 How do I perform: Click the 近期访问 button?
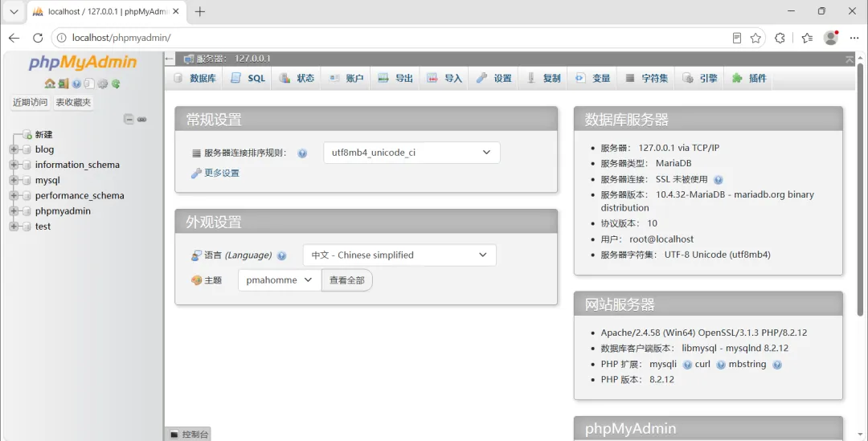tap(30, 102)
